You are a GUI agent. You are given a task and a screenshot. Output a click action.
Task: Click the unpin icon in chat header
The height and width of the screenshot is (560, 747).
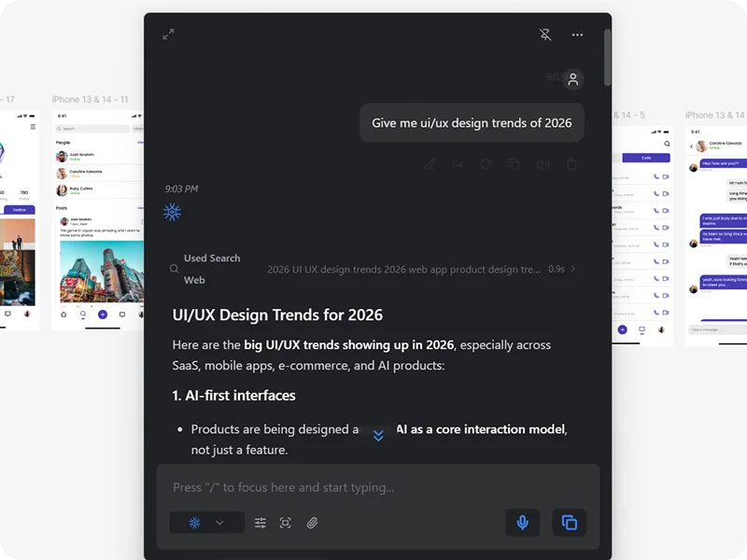pyautogui.click(x=545, y=35)
